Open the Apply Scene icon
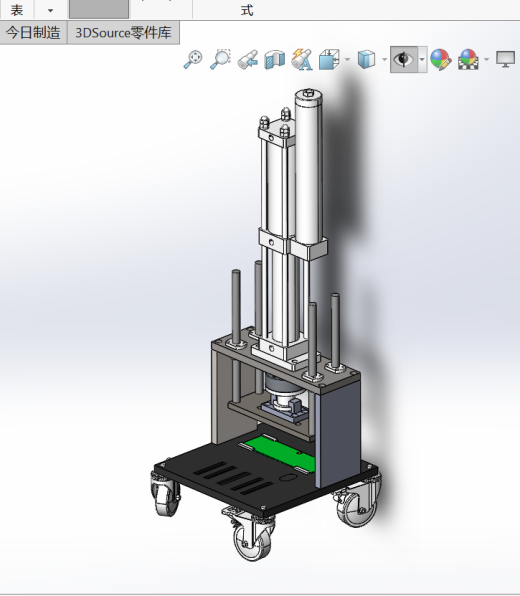This screenshot has width=520, height=596. pyautogui.click(x=468, y=60)
